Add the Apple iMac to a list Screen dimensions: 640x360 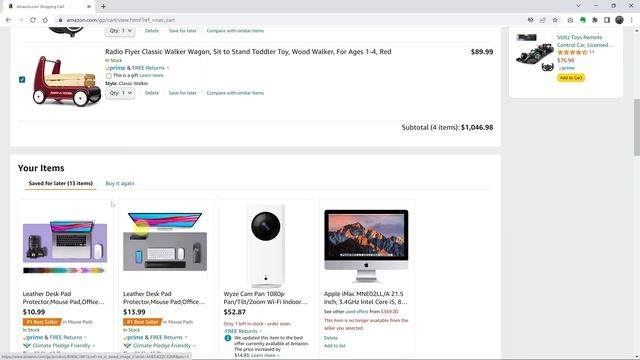335,346
